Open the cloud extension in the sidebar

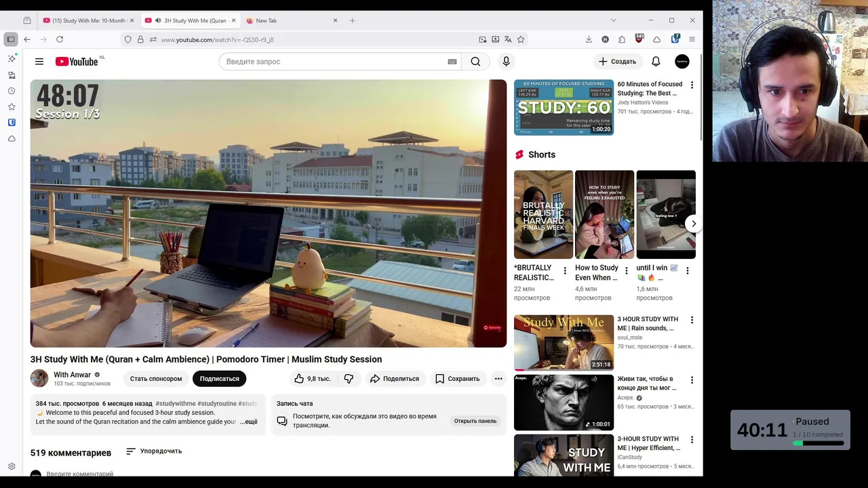coord(12,139)
